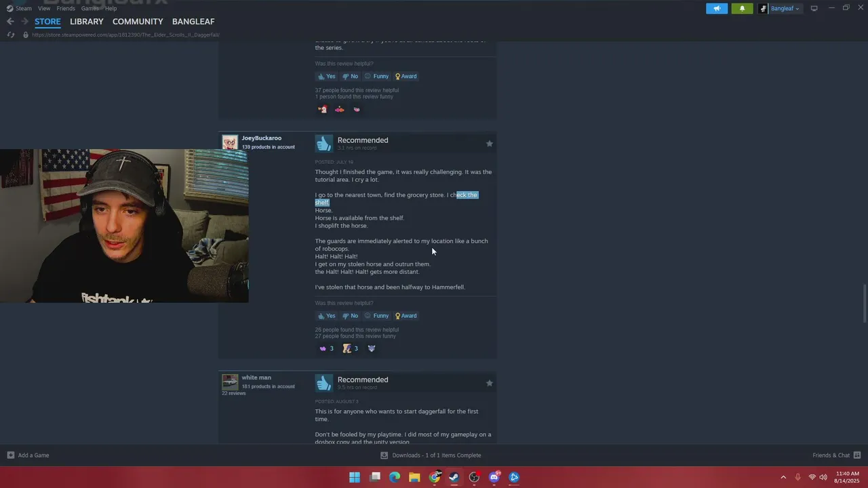This screenshot has height=488, width=868.
Task: Click the store URL address
Action: click(125, 35)
